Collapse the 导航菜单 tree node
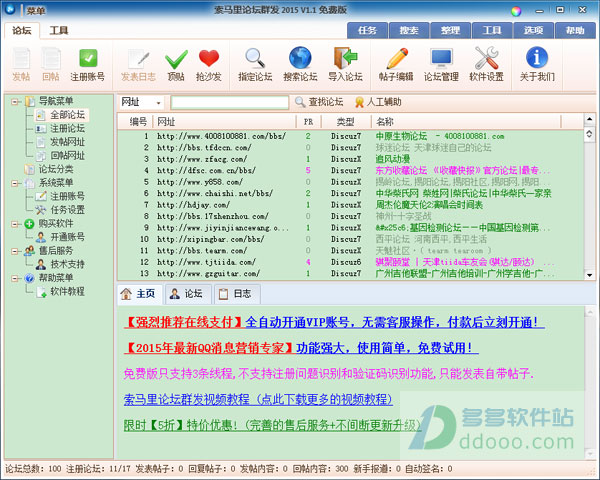 (15, 101)
